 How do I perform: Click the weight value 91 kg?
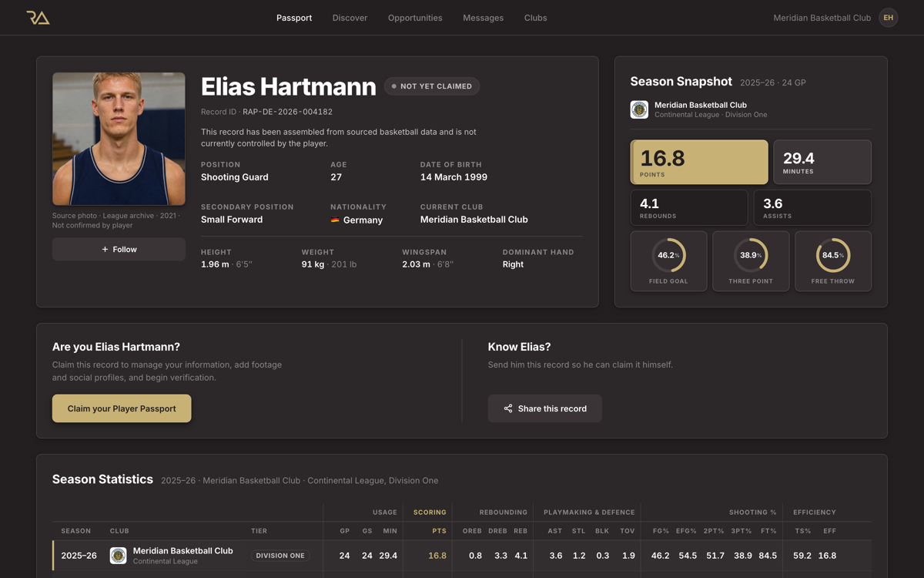pos(313,264)
